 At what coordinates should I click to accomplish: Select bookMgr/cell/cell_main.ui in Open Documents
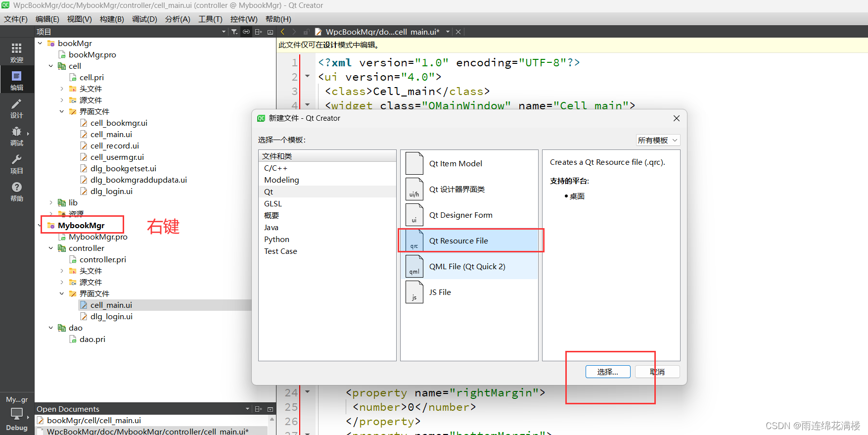tap(94, 420)
